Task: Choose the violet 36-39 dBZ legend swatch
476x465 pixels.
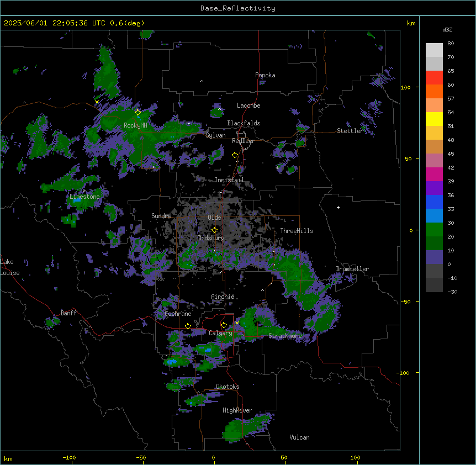Action: coord(434,188)
